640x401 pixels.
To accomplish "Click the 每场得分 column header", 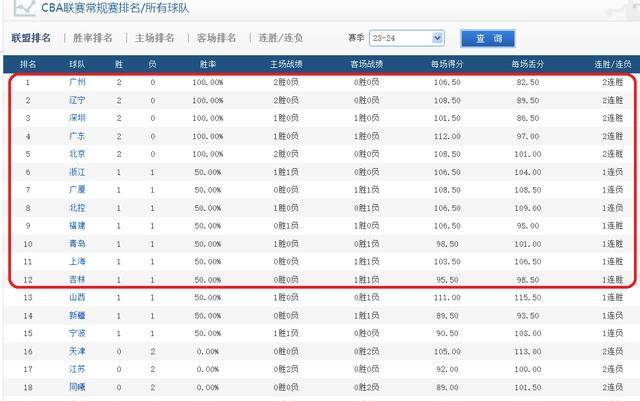I will 447,64.
